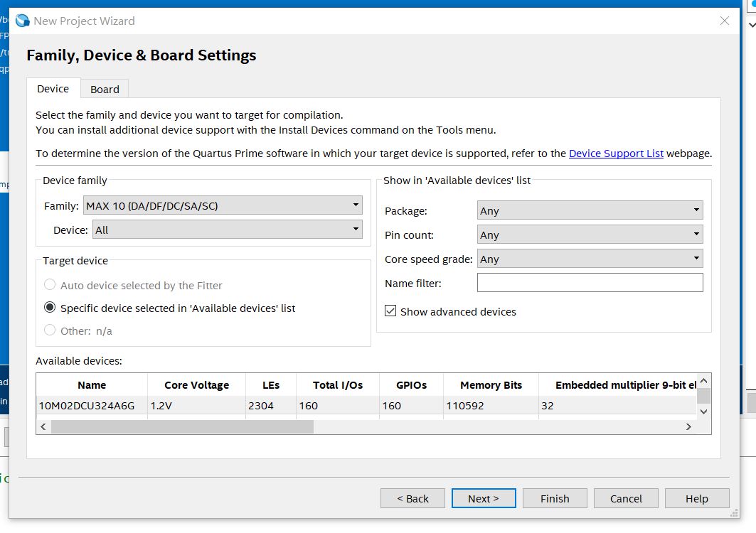Close the New Project Wizard dialog
The height and width of the screenshot is (533, 756).
[724, 21]
